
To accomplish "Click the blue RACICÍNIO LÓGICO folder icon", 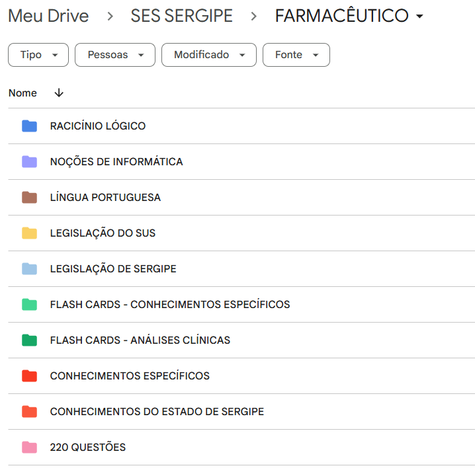I will 29,126.
